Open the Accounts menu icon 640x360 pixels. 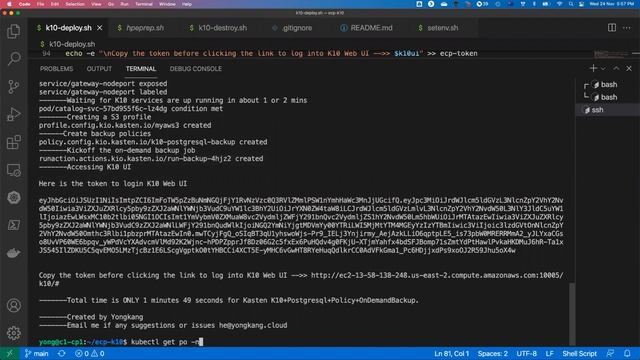pos(13,305)
